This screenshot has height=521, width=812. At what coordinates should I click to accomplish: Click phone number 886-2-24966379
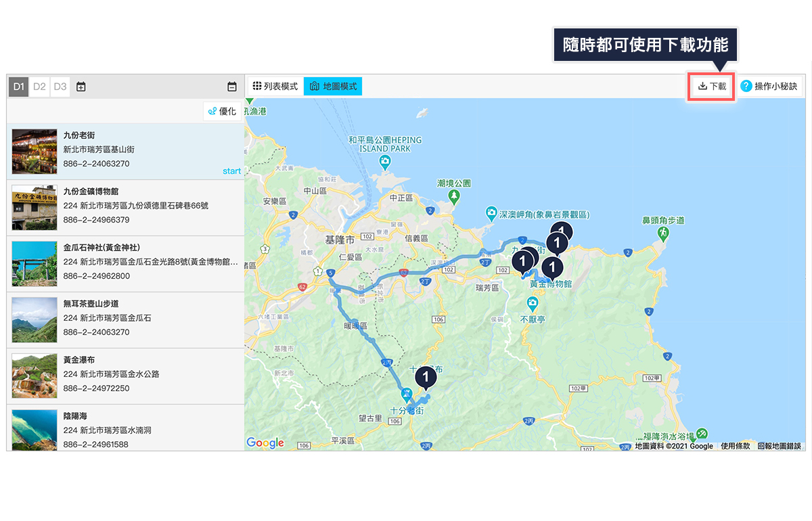pyautogui.click(x=96, y=220)
